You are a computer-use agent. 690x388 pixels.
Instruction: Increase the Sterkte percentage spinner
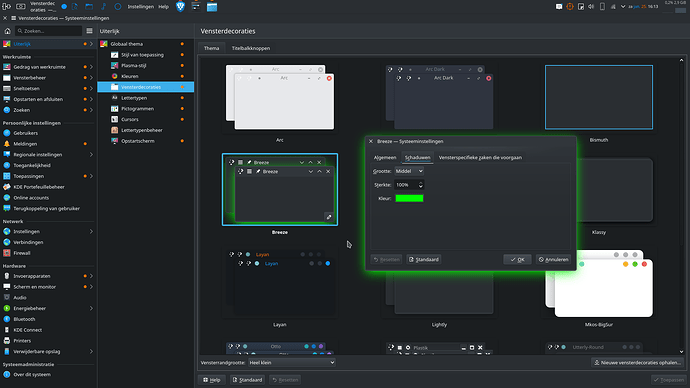coord(421,183)
